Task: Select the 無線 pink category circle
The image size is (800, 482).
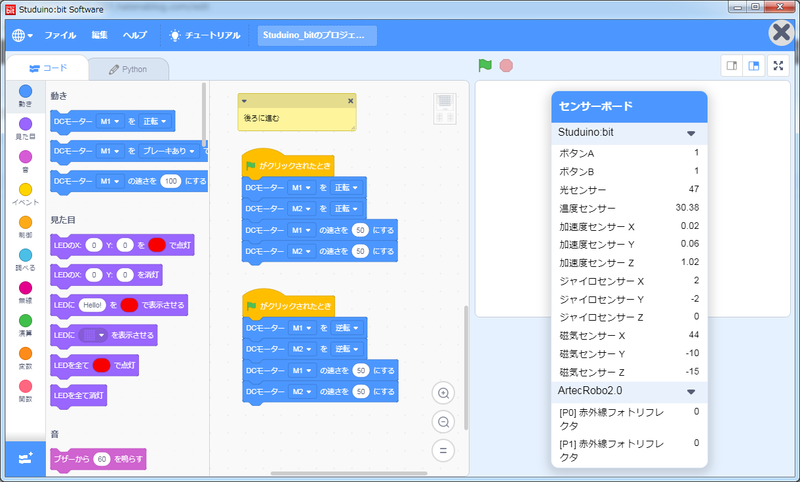Action: [26, 288]
